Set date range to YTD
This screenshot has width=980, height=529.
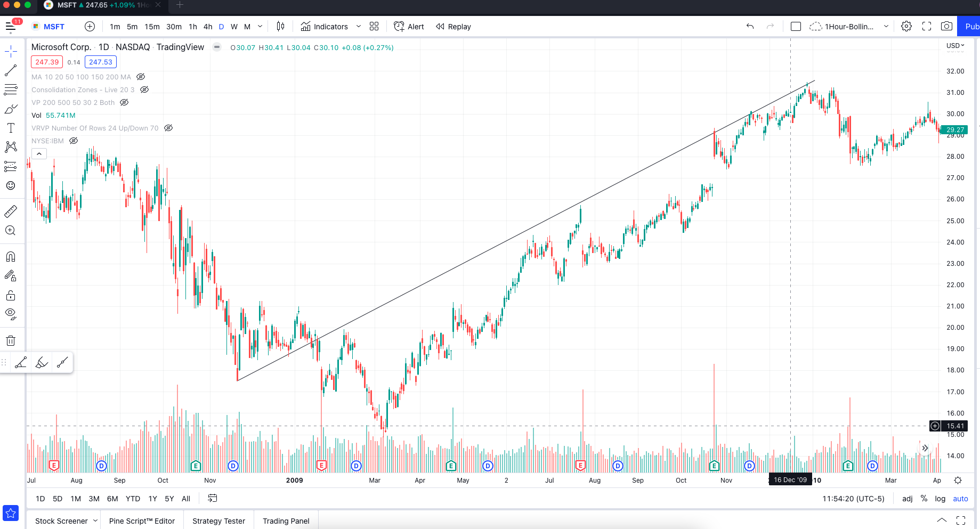pos(133,499)
